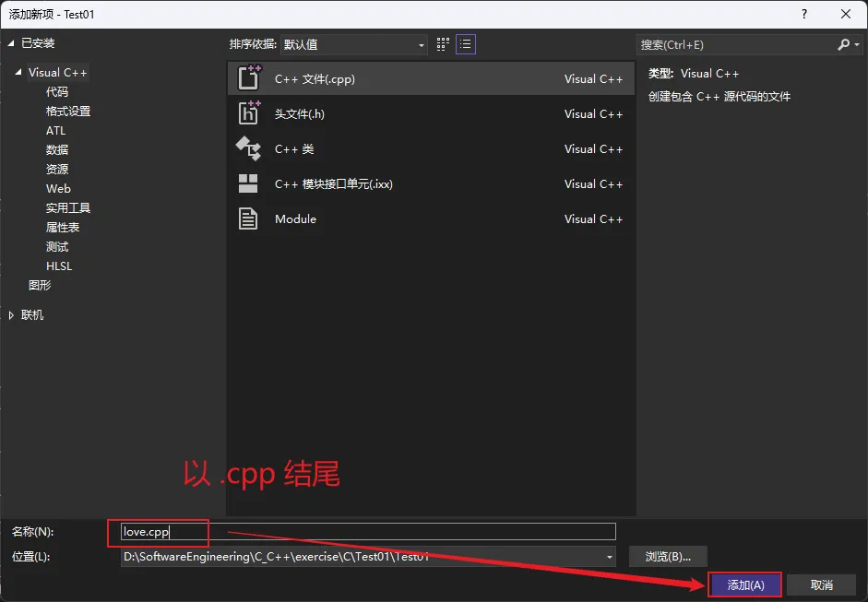
Task: Open the search options dropdown arrow
Action: click(x=857, y=45)
